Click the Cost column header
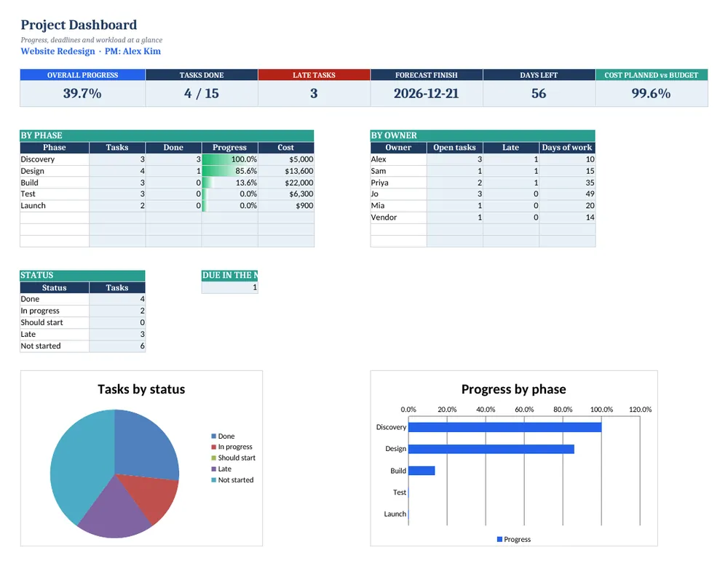 285,148
